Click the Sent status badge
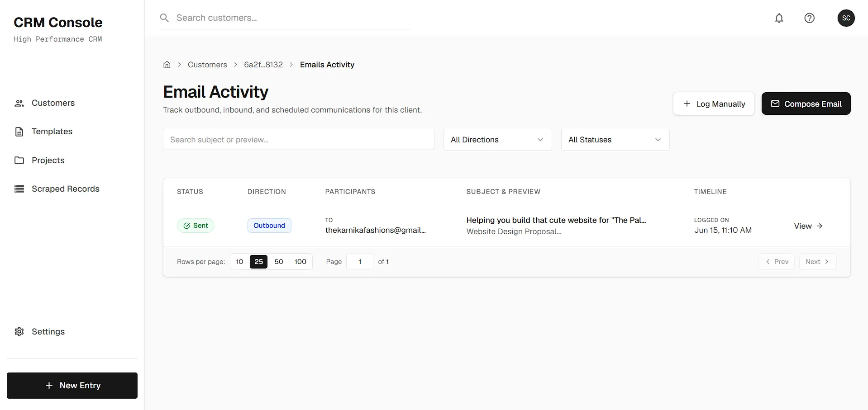This screenshot has width=868, height=410. (x=196, y=226)
